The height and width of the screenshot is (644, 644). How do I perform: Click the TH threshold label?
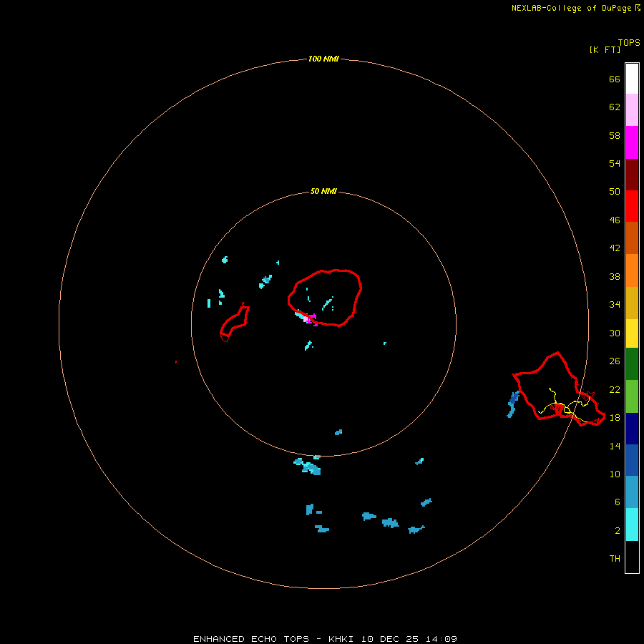615,558
